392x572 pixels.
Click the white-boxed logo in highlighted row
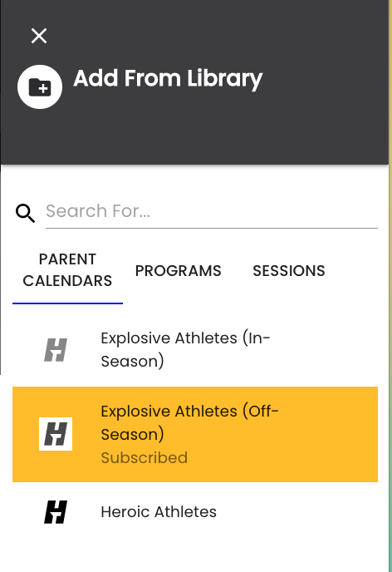(x=56, y=434)
